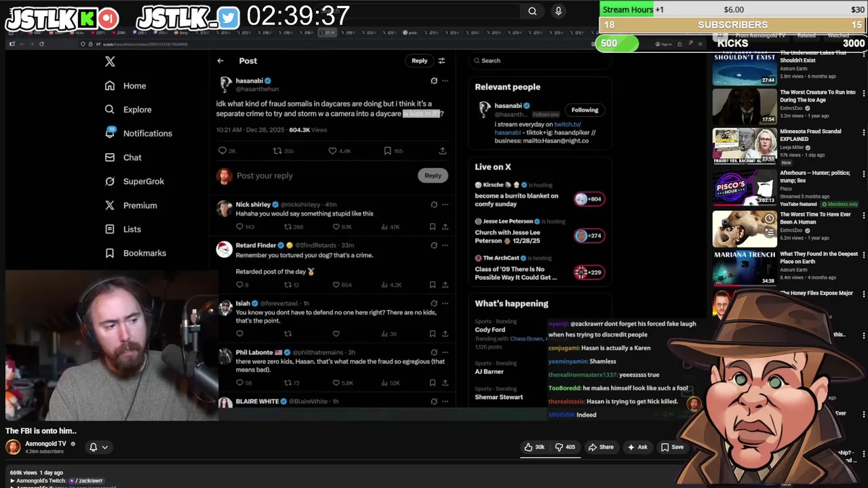The height and width of the screenshot is (488, 868).
Task: Reload the page with browser refresh
Action: (x=41, y=44)
